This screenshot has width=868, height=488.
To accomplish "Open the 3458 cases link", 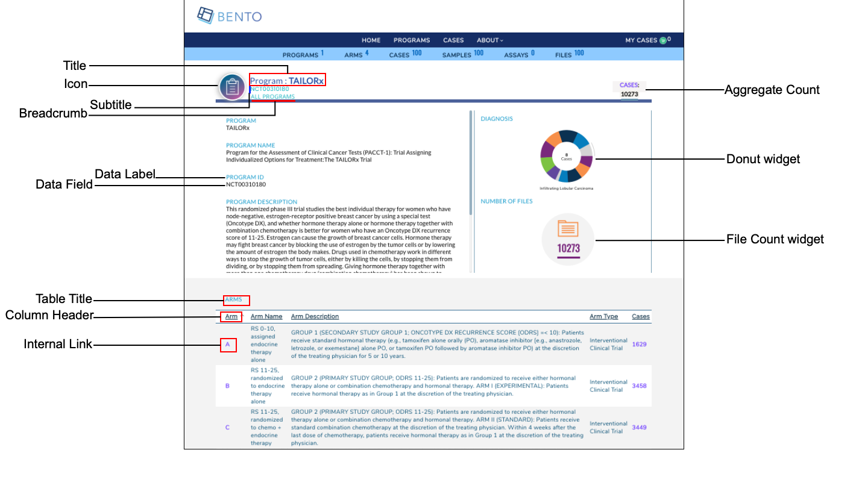I will click(639, 386).
